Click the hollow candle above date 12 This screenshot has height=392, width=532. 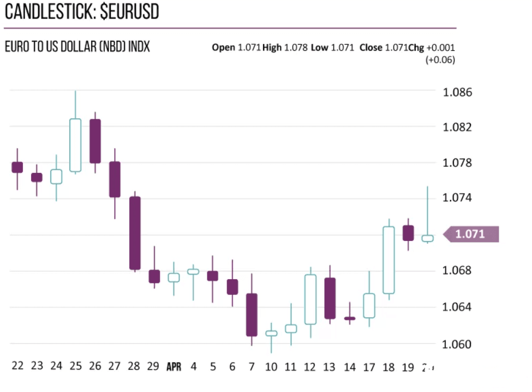coord(310,299)
